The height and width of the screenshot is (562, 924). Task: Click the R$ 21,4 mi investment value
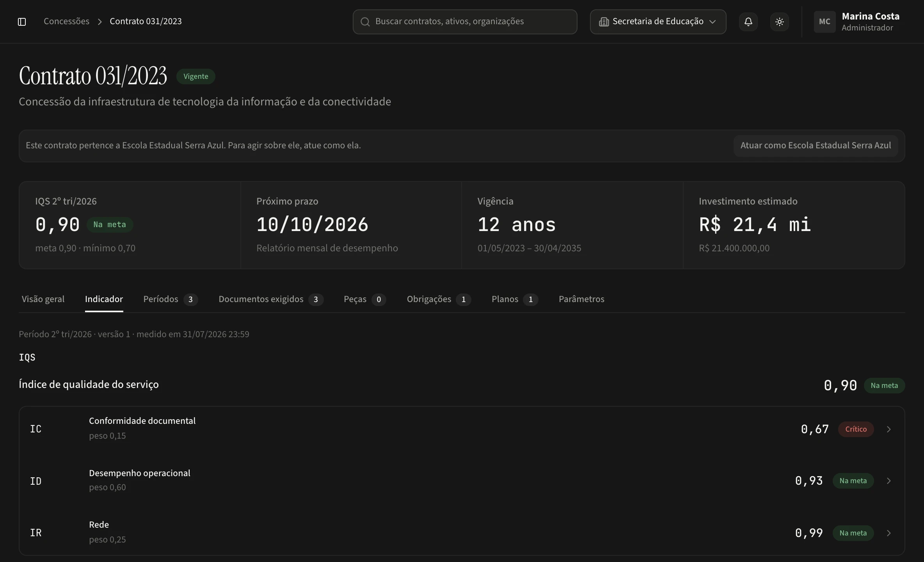click(x=755, y=225)
